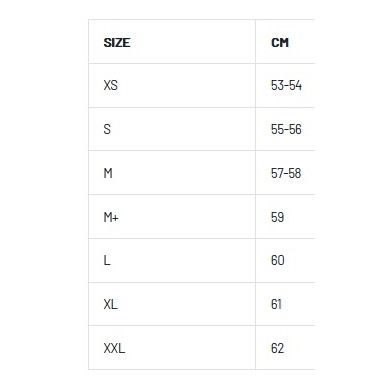Click empty space in the XS row
The height and width of the screenshot is (390, 390).
(187, 85)
